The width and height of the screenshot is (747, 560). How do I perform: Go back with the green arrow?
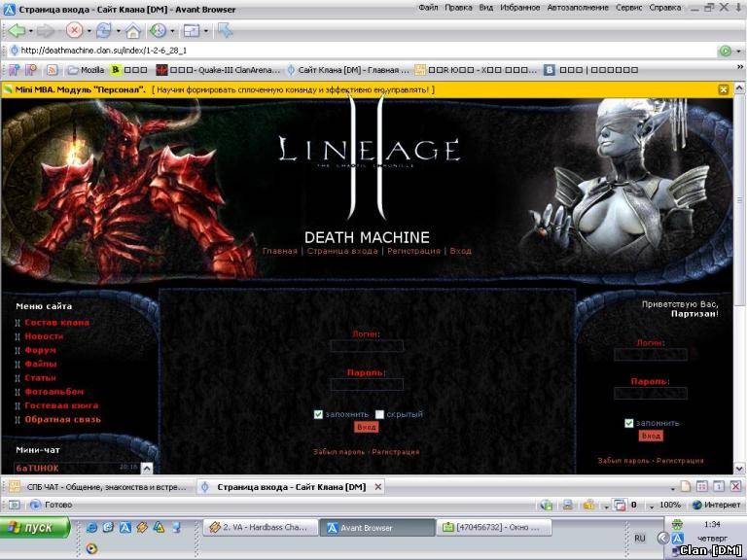coord(17,31)
